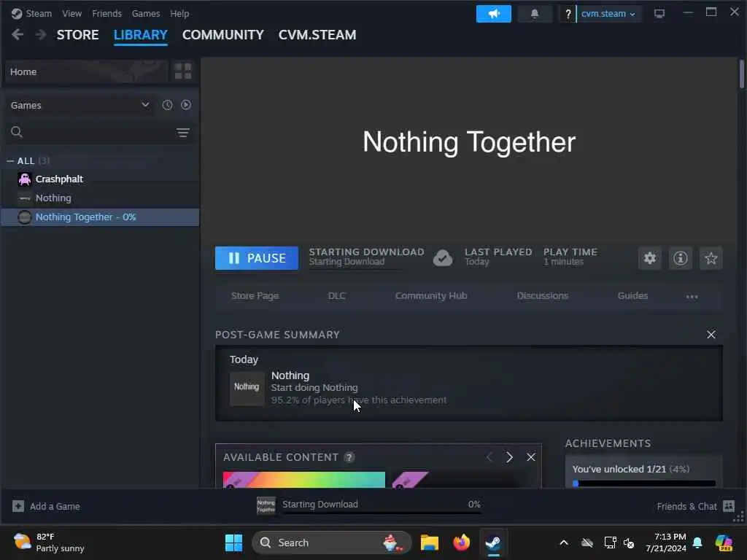The image size is (747, 560).
Task: Click Steam icon in the taskbar
Action: pos(494,542)
